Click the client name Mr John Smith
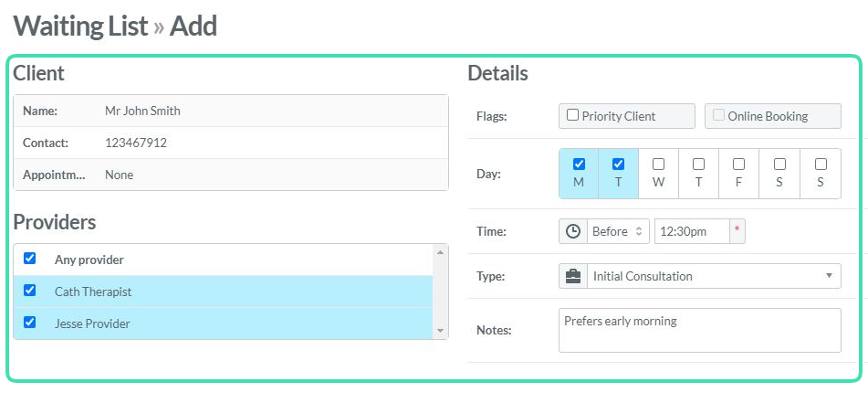The width and height of the screenshot is (868, 403). (x=142, y=111)
